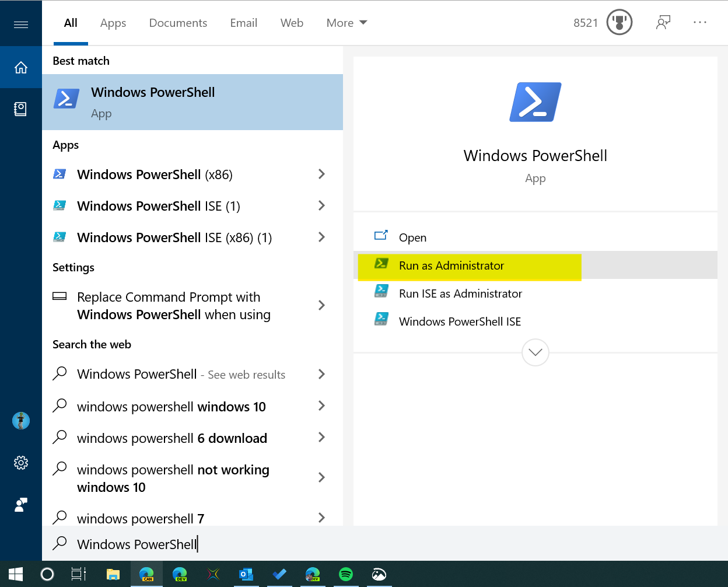Expand the 'See web results' suggestion arrow
This screenshot has height=587, width=728.
point(321,374)
